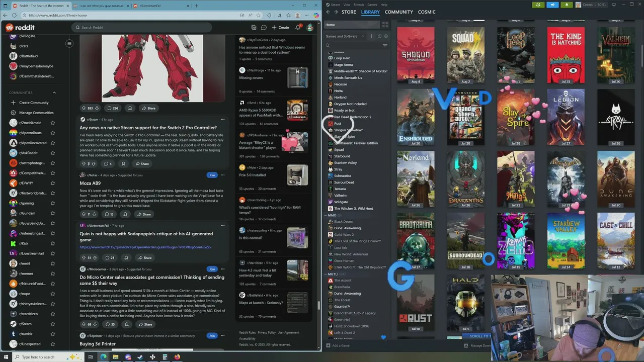
Task: Open Steam COSMIC profile tab
Action: point(427,12)
